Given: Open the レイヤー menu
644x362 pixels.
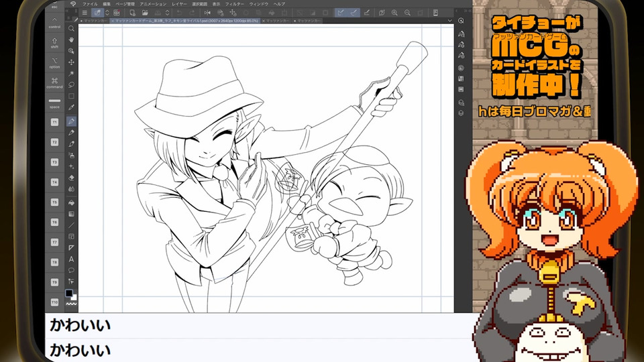Looking at the screenshot, I should 179,4.
